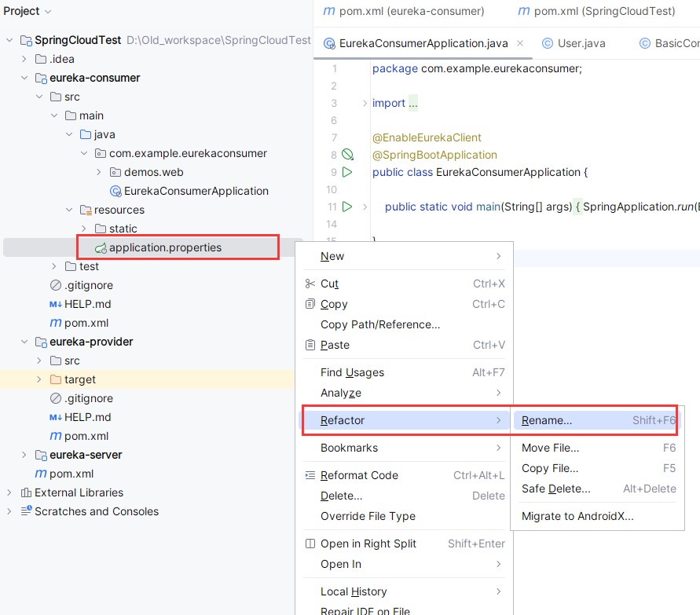Click the run gutter icon on line 11
The image size is (700, 615).
347,207
